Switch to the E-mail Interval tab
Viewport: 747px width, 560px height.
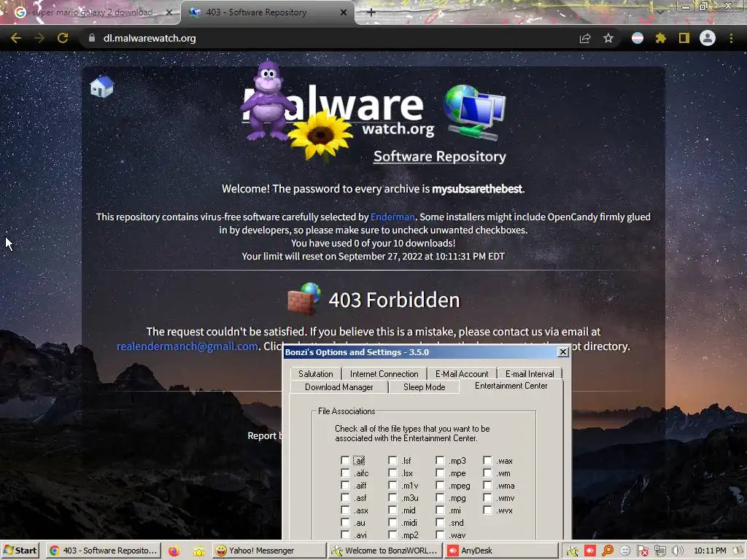(x=530, y=374)
